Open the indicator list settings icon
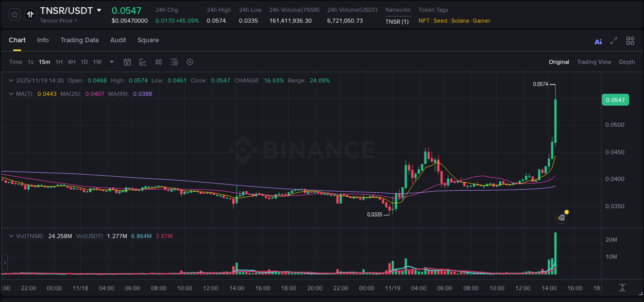Image resolution: width=644 pixels, height=302 pixels. pos(174,62)
